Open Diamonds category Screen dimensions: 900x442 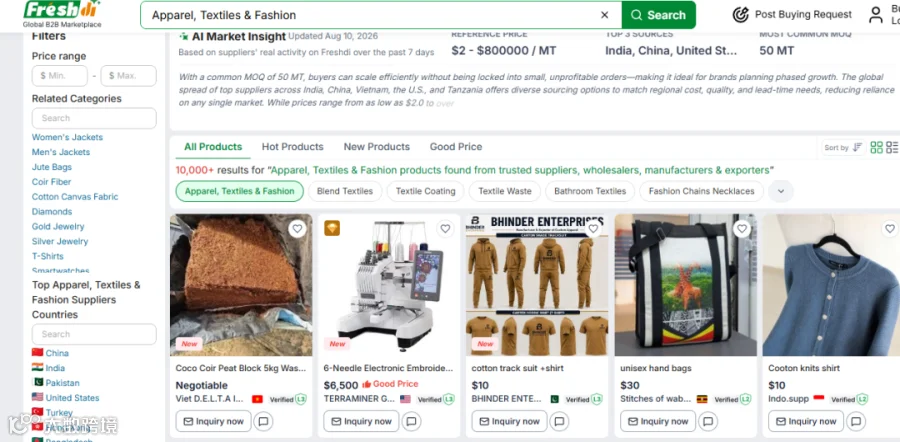[52, 212]
